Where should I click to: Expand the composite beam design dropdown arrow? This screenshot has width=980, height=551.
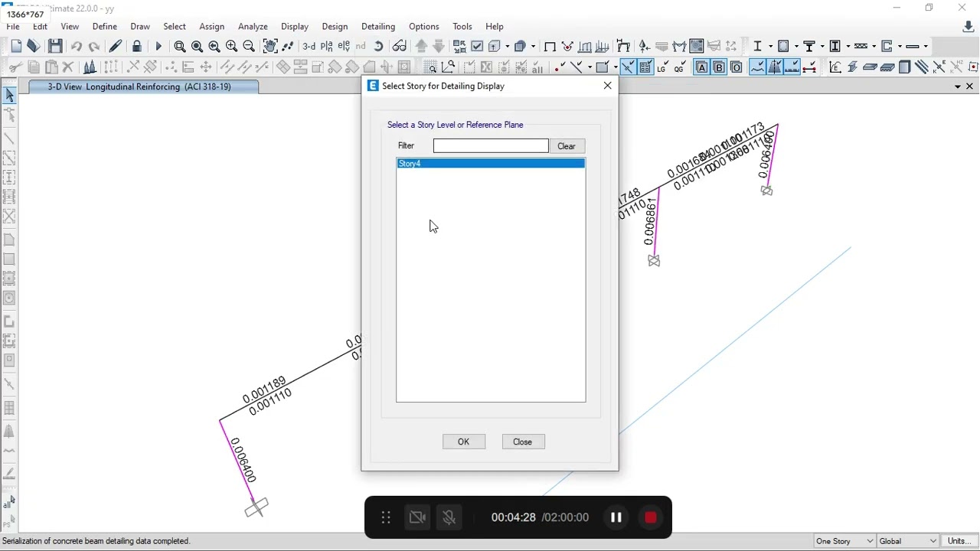tap(822, 47)
